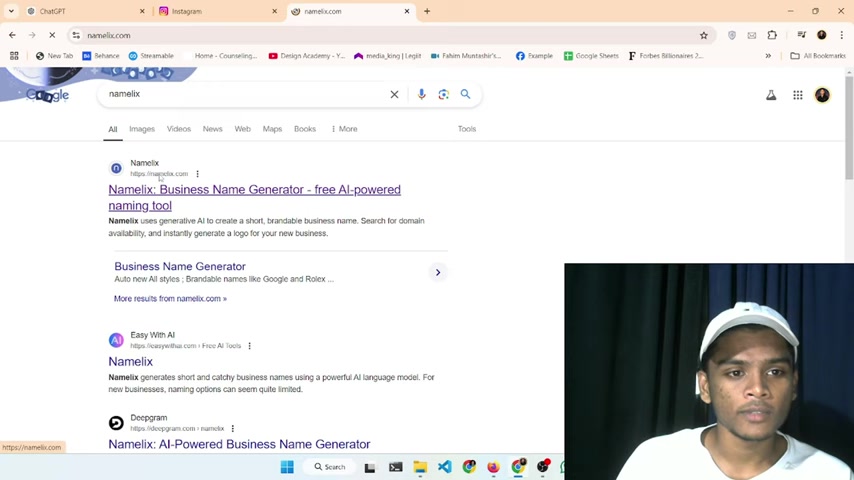This screenshot has width=854, height=480.
Task: Expand the Business Name Generator sitelink arrow
Action: point(438,272)
